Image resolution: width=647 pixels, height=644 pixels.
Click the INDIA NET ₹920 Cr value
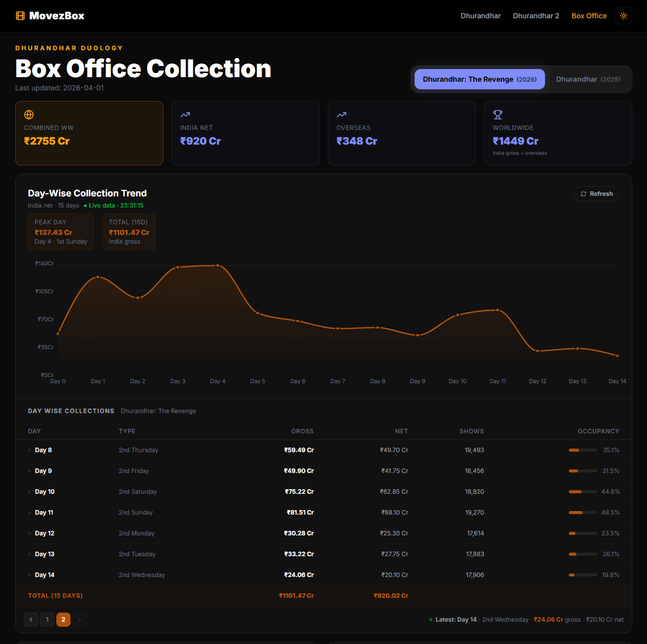click(200, 141)
